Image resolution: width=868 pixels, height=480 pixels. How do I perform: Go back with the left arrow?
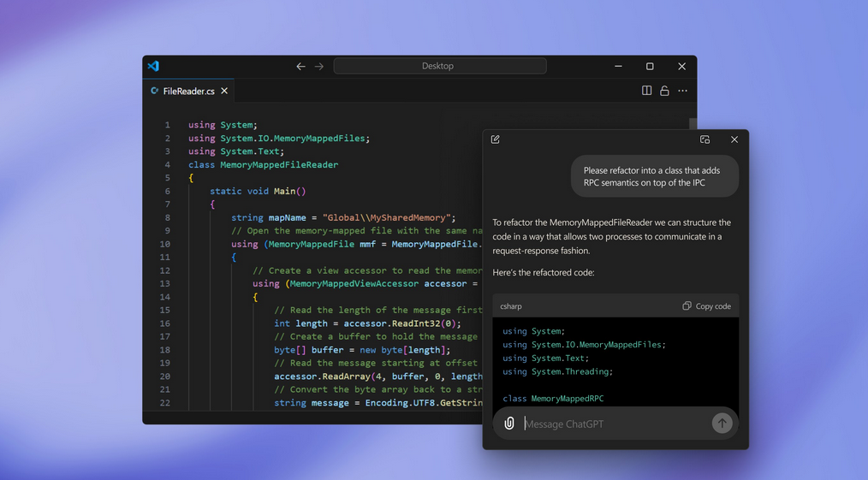pos(300,66)
